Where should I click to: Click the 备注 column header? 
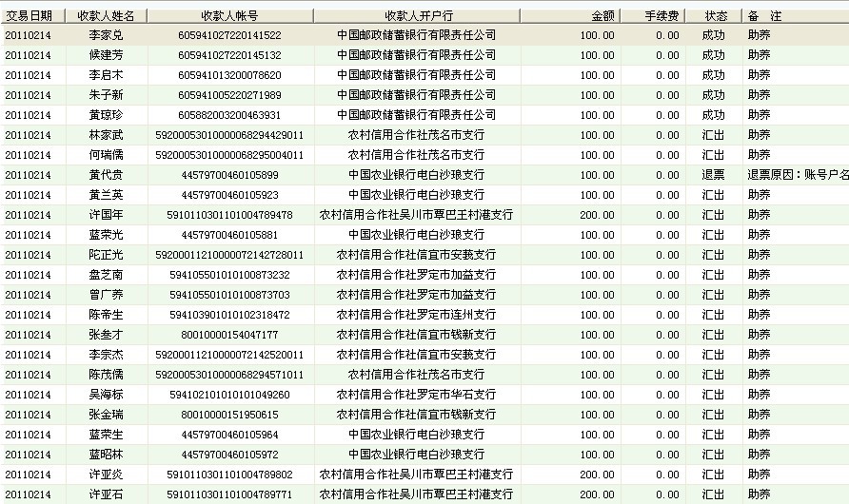pyautogui.click(x=796, y=15)
